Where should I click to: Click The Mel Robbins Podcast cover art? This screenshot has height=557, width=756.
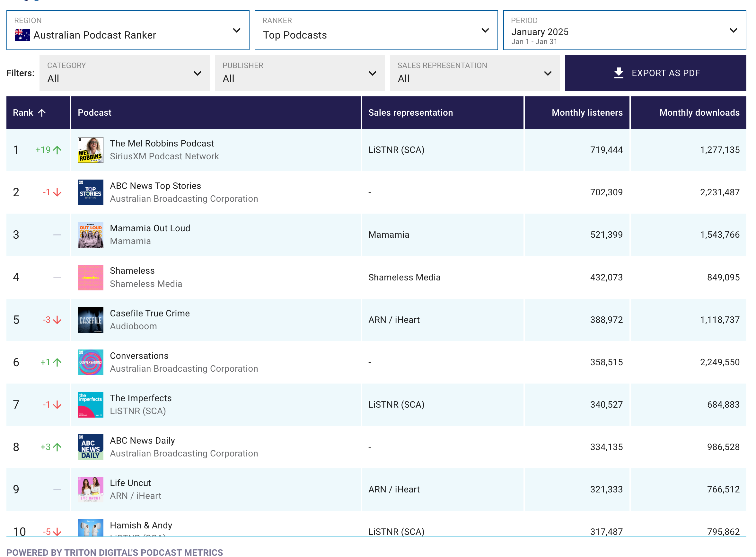tap(90, 150)
